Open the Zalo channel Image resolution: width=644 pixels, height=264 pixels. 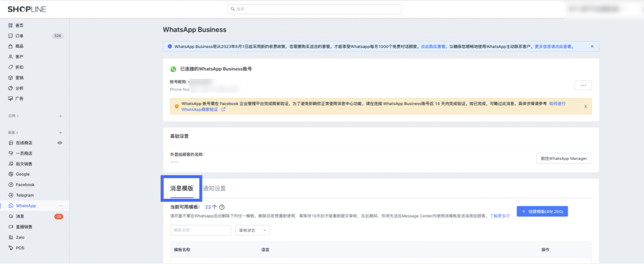[x=20, y=237]
